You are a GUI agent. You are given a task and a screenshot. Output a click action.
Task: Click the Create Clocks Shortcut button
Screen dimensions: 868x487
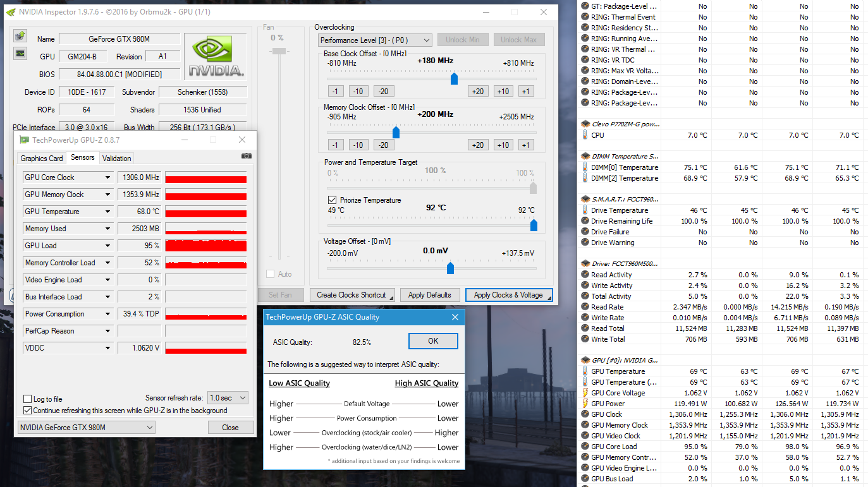click(x=352, y=295)
